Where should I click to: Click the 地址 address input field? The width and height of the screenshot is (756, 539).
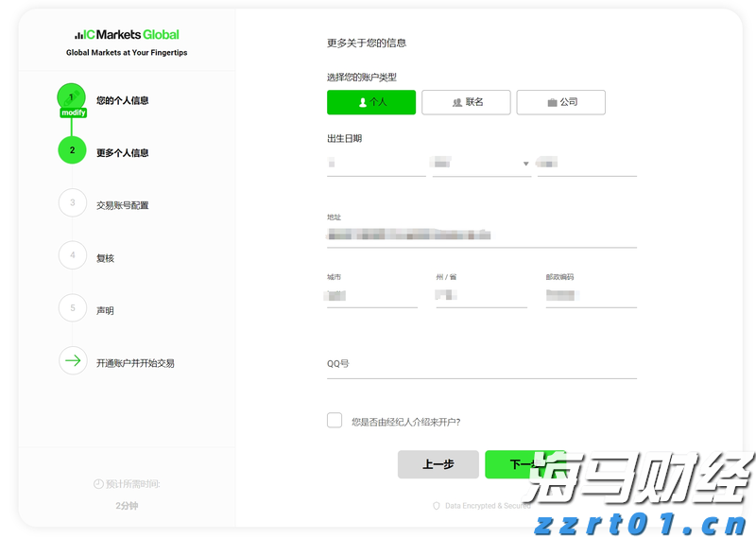481,235
